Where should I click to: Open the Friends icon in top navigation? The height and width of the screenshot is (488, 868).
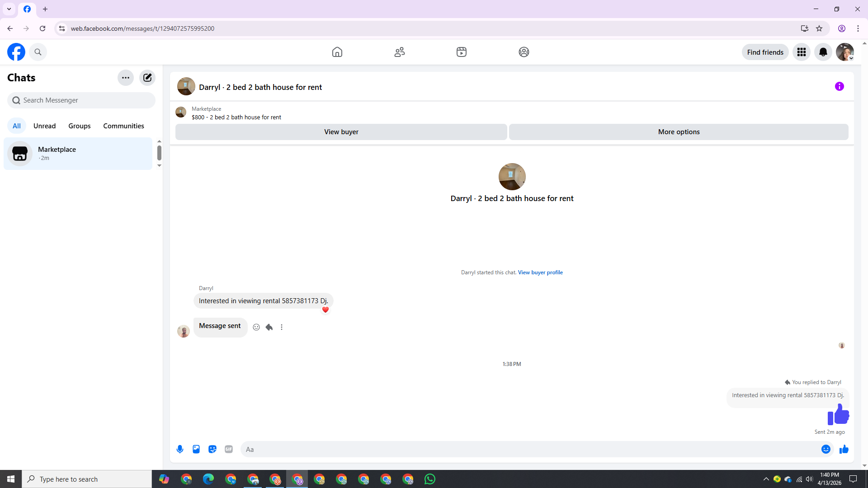pos(400,52)
